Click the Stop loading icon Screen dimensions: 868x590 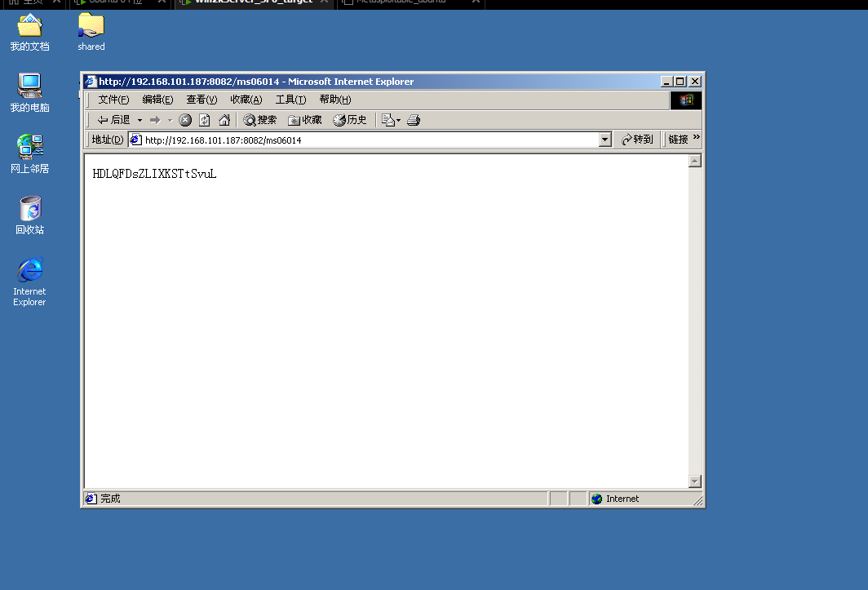tap(185, 120)
